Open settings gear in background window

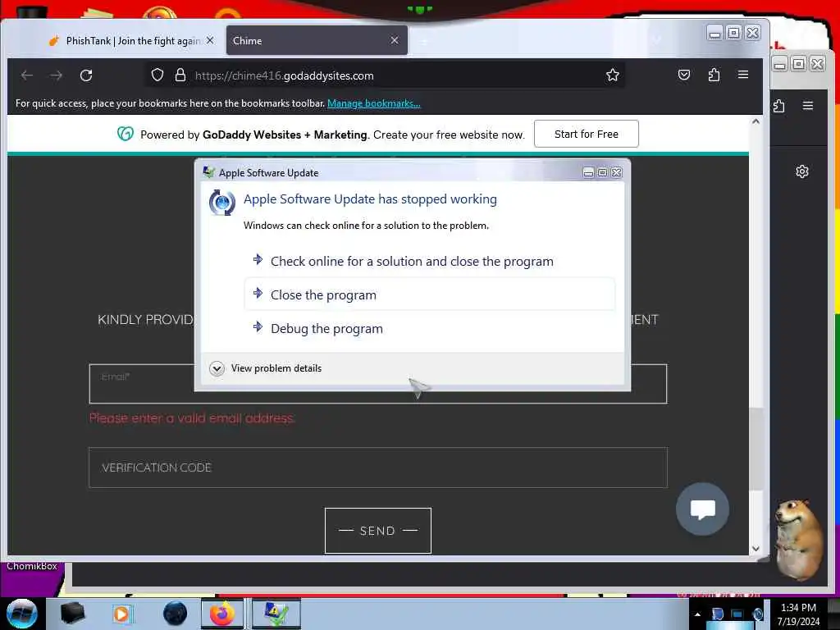[802, 171]
